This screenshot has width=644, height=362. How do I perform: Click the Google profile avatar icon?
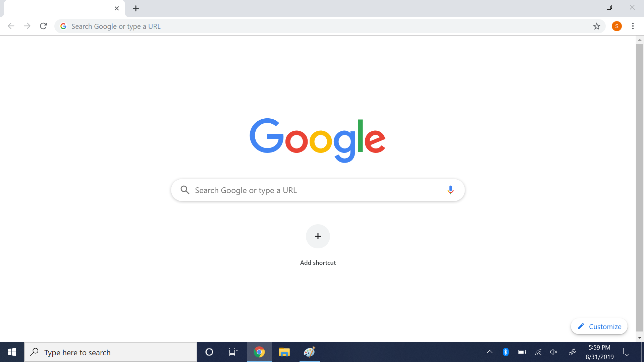pyautogui.click(x=617, y=25)
